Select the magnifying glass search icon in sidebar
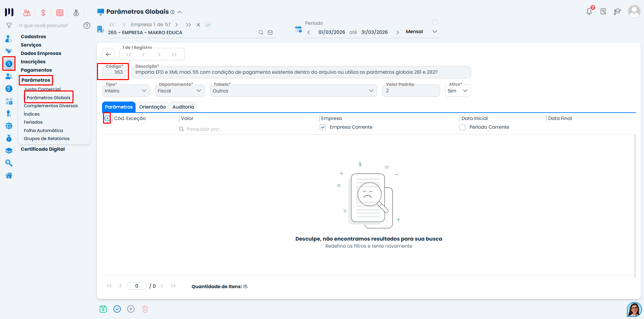Screen dimensions: 644x319 coord(9,163)
